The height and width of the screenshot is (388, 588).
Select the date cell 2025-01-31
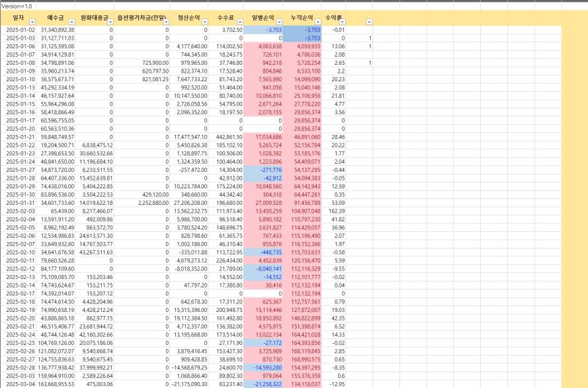19,203
